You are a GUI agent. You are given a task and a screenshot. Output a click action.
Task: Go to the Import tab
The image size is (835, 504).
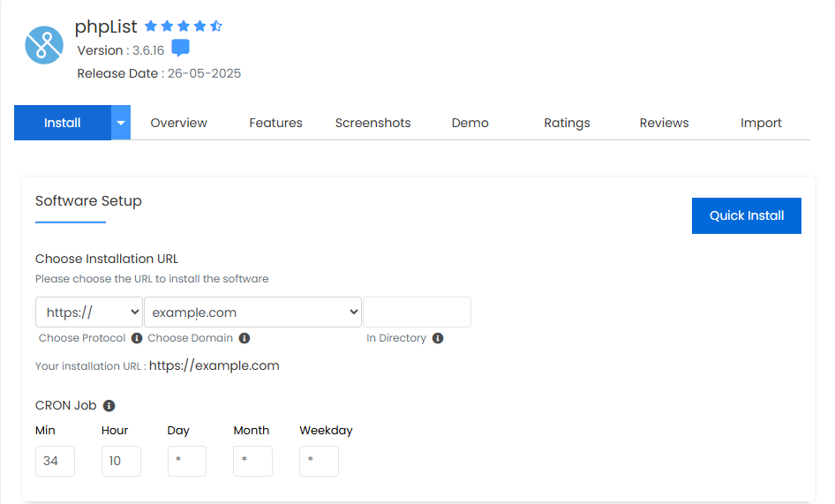(x=761, y=123)
